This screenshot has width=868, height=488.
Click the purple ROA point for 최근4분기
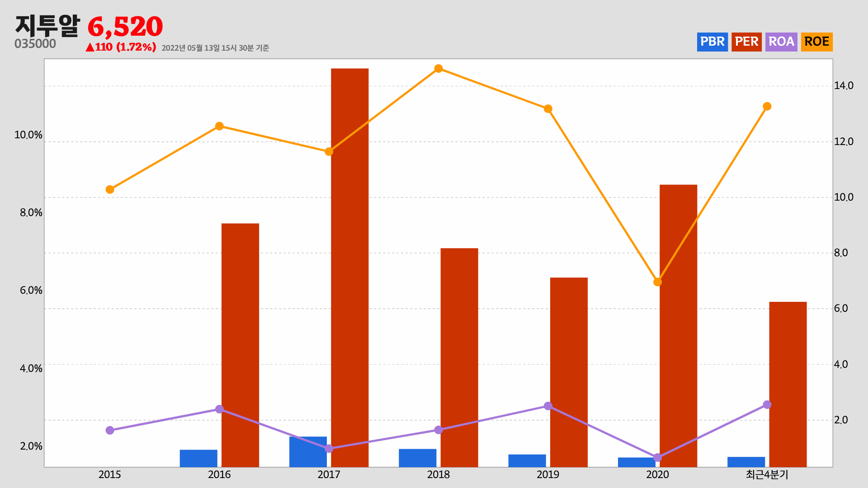point(767,404)
